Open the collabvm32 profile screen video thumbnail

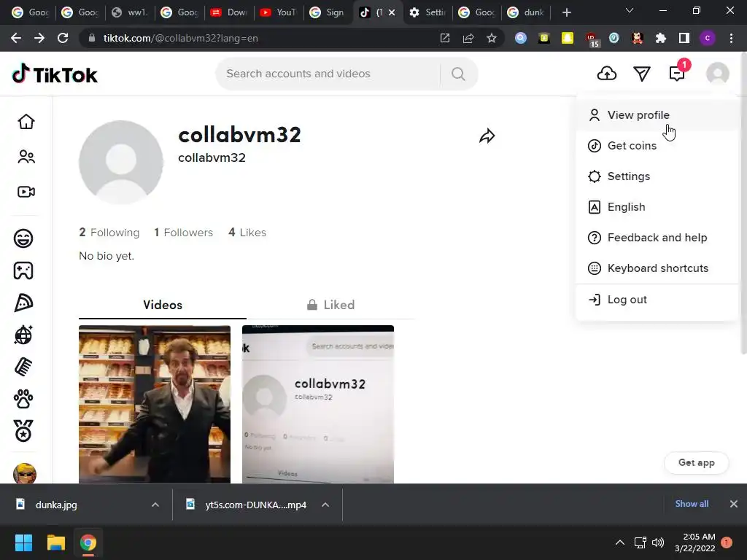click(x=318, y=404)
